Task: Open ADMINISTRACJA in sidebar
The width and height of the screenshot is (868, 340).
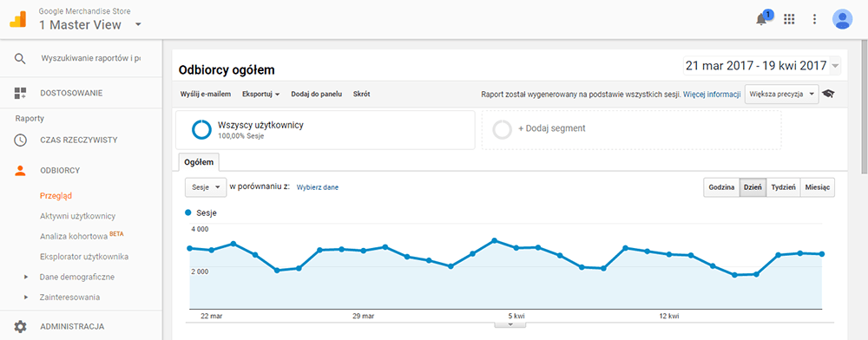Action: [72, 326]
